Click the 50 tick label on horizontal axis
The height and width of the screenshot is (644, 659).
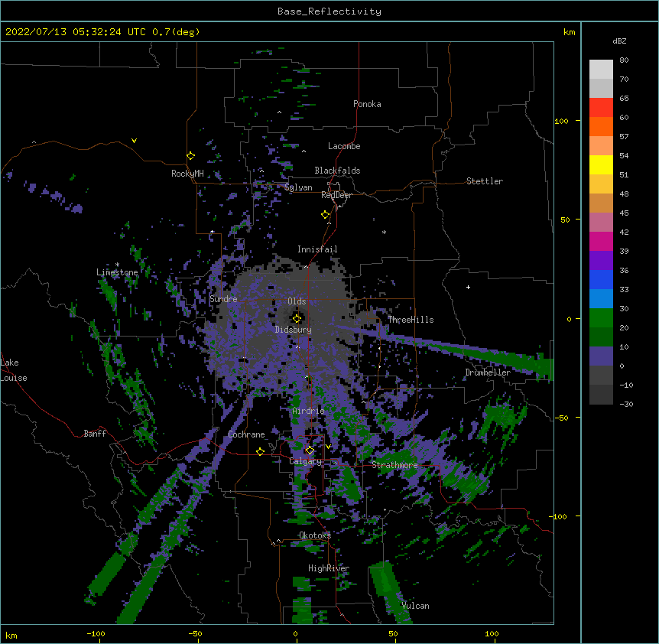(393, 633)
